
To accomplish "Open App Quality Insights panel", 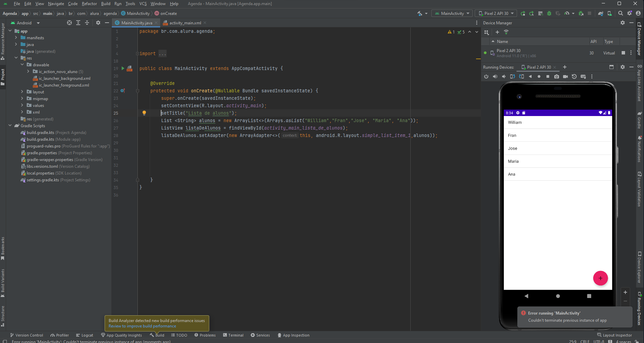I will [x=121, y=335].
